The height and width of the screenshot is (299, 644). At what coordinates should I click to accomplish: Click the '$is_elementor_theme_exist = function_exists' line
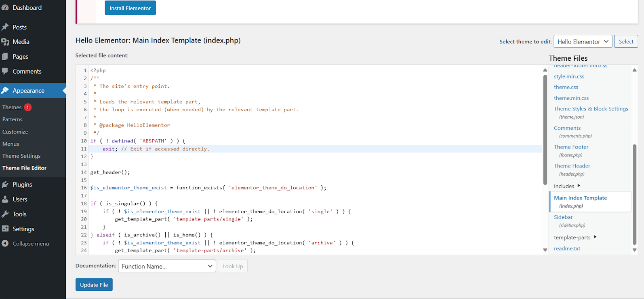(x=208, y=188)
